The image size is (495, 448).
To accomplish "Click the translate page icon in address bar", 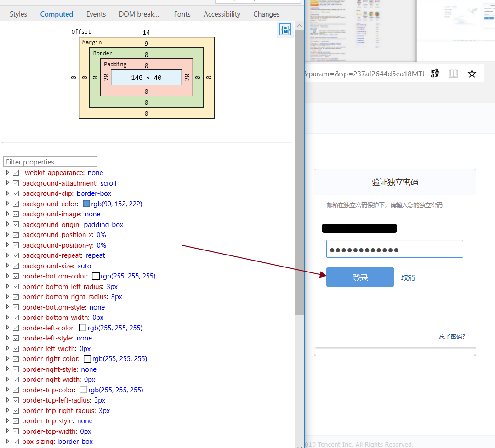I will pyautogui.click(x=435, y=74).
